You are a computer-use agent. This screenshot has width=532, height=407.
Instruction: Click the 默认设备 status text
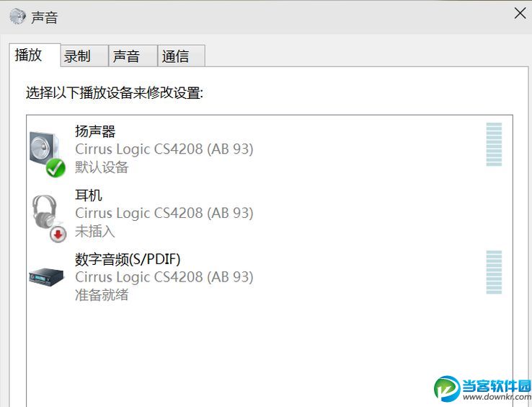(102, 167)
